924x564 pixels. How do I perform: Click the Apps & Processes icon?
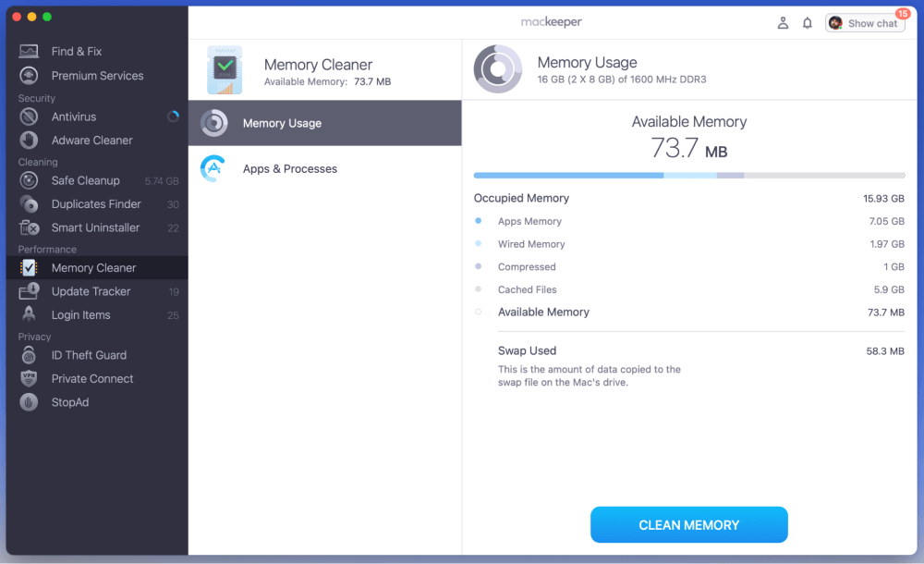coord(213,168)
